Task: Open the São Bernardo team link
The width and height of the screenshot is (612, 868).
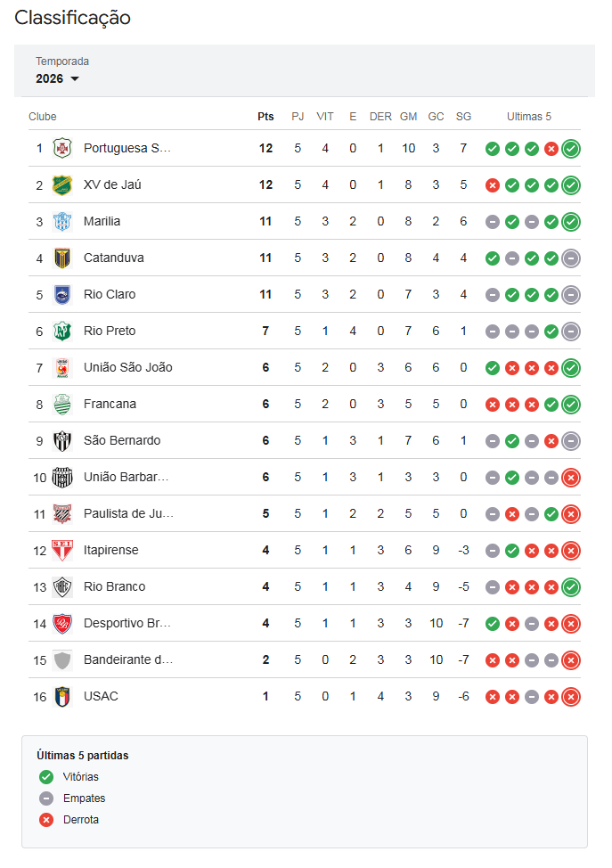Action: tap(122, 440)
